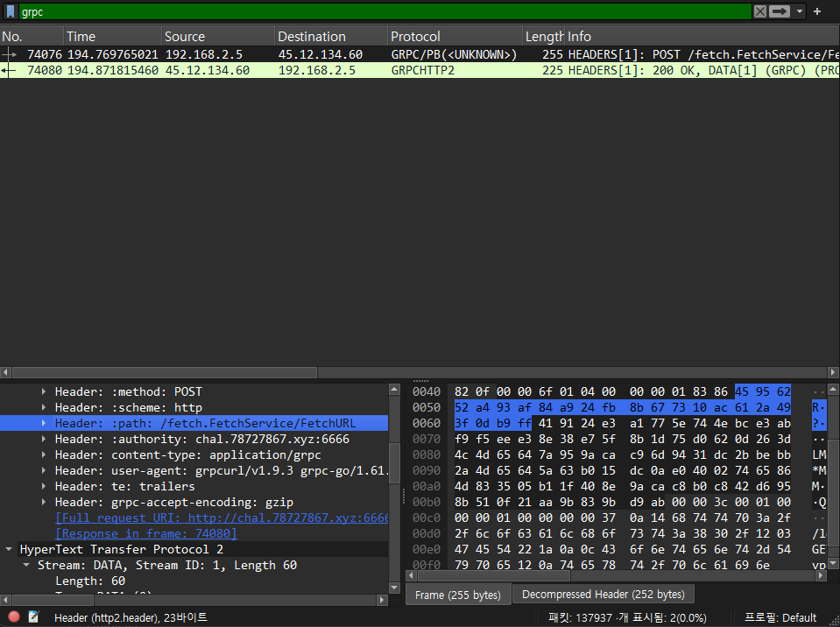This screenshot has width=840, height=627.
Task: Click the GRPC/PB(<UNKNOWN>) protocol cell
Action: 454,54
